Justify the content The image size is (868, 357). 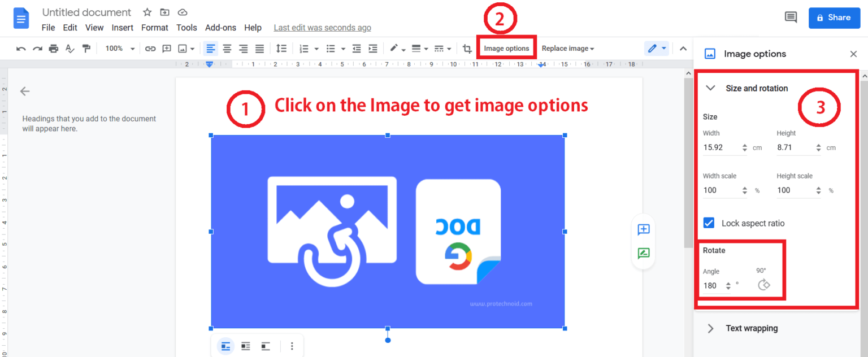point(259,49)
